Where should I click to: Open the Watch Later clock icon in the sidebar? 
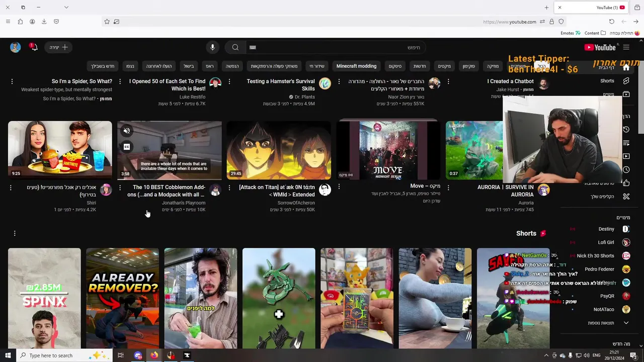(626, 170)
